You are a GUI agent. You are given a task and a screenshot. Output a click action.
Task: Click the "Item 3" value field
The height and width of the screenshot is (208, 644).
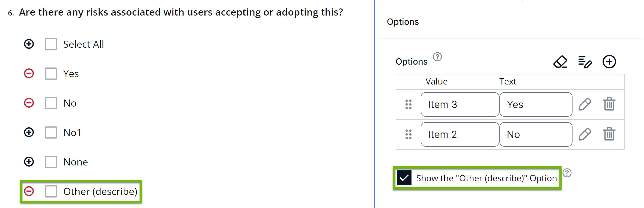460,104
